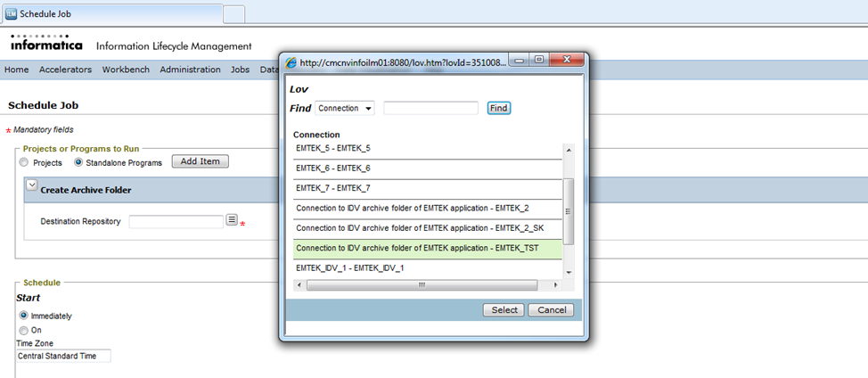
Task: Open the blank new browser tab
Action: [x=234, y=14]
